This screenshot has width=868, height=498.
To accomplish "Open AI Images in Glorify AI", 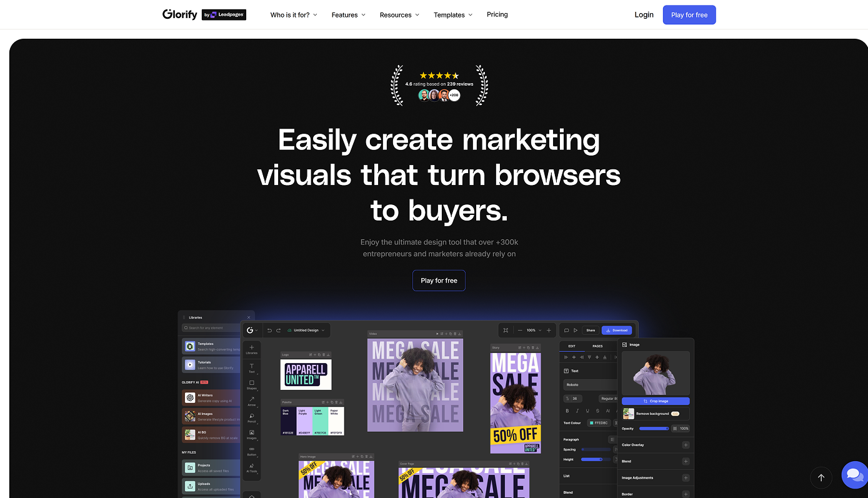I will click(x=211, y=416).
